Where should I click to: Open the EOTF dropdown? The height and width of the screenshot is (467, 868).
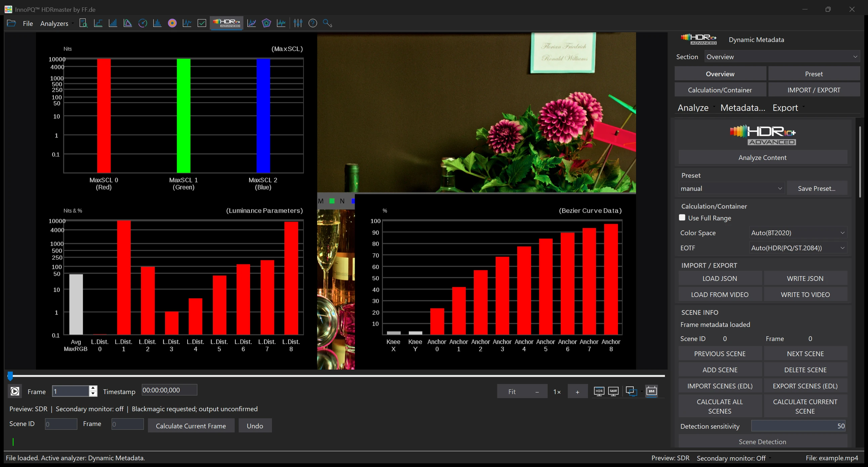[x=798, y=248]
